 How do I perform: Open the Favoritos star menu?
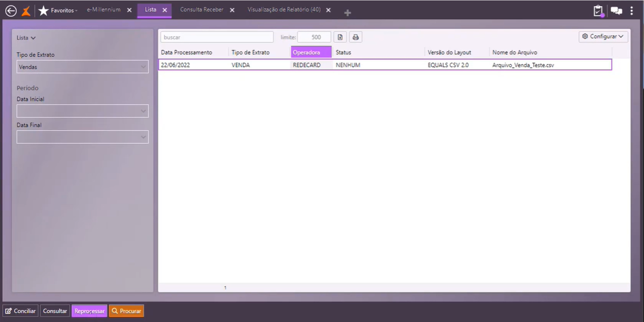coord(58,10)
